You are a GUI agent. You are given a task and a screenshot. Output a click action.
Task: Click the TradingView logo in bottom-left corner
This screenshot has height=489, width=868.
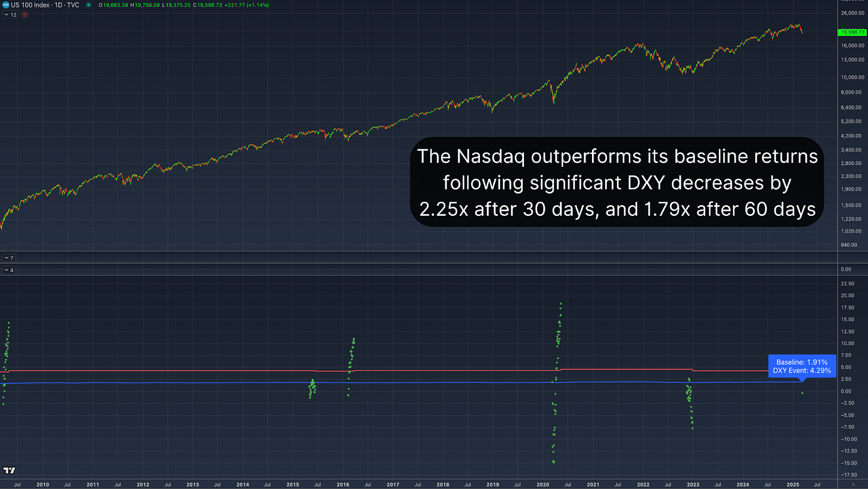[8, 469]
